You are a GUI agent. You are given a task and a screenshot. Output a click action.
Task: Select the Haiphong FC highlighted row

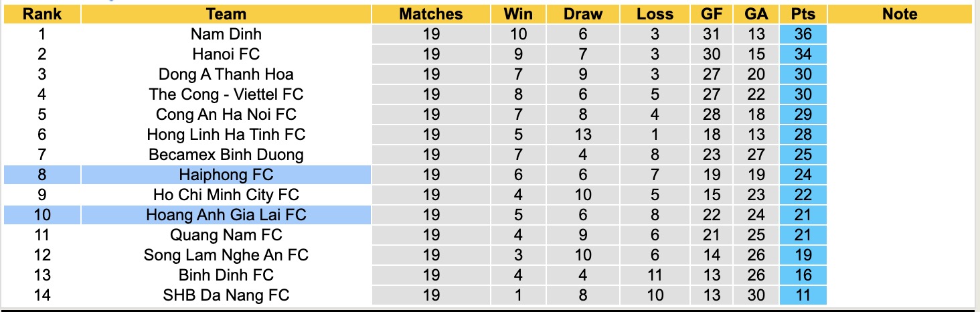(226, 175)
